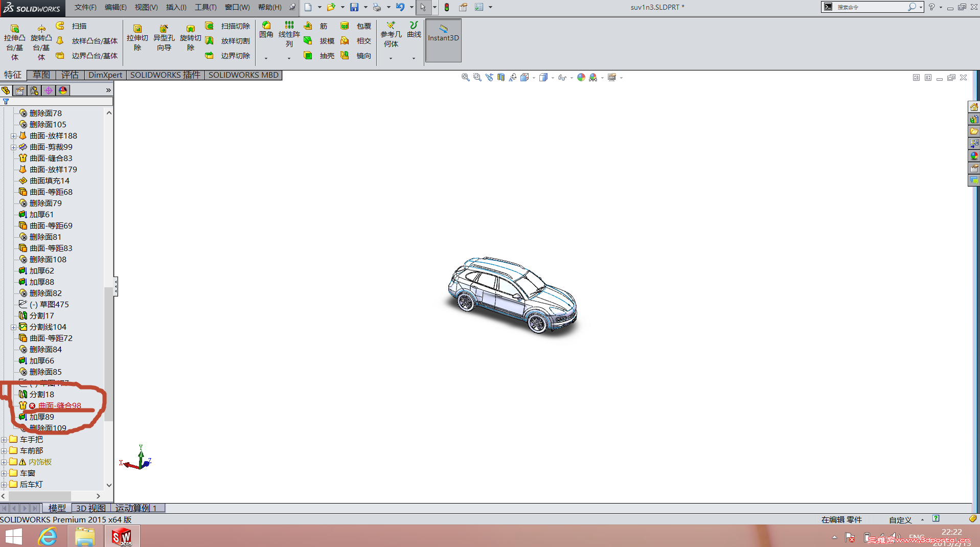Click the Save disk icon
This screenshot has width=980, height=547.
click(354, 7)
